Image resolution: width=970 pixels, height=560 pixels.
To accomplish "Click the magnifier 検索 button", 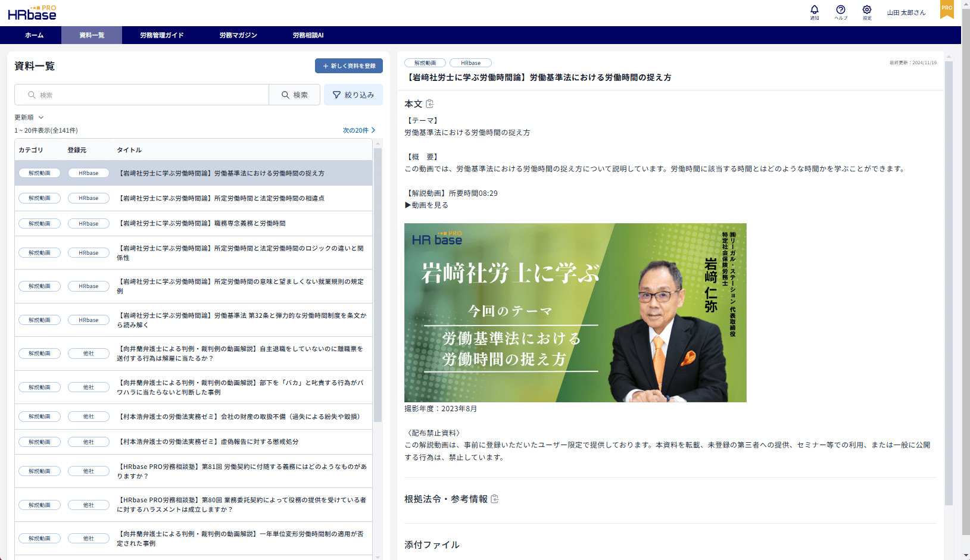I will [x=295, y=95].
